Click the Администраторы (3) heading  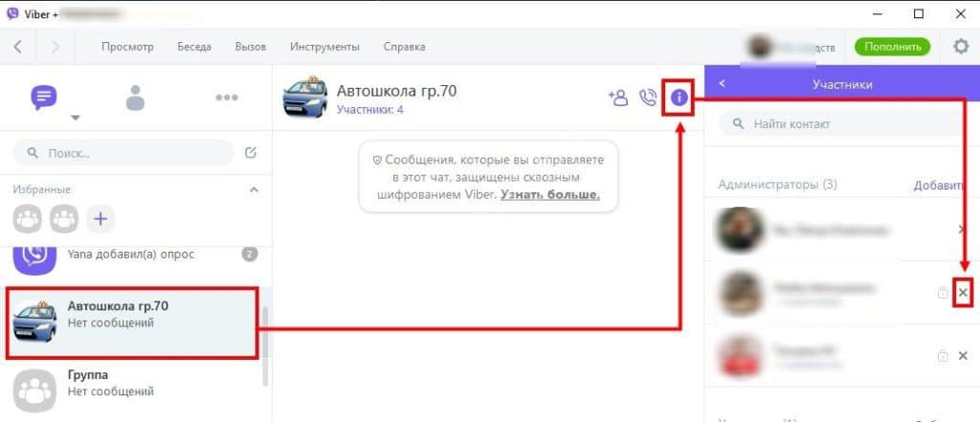(777, 185)
